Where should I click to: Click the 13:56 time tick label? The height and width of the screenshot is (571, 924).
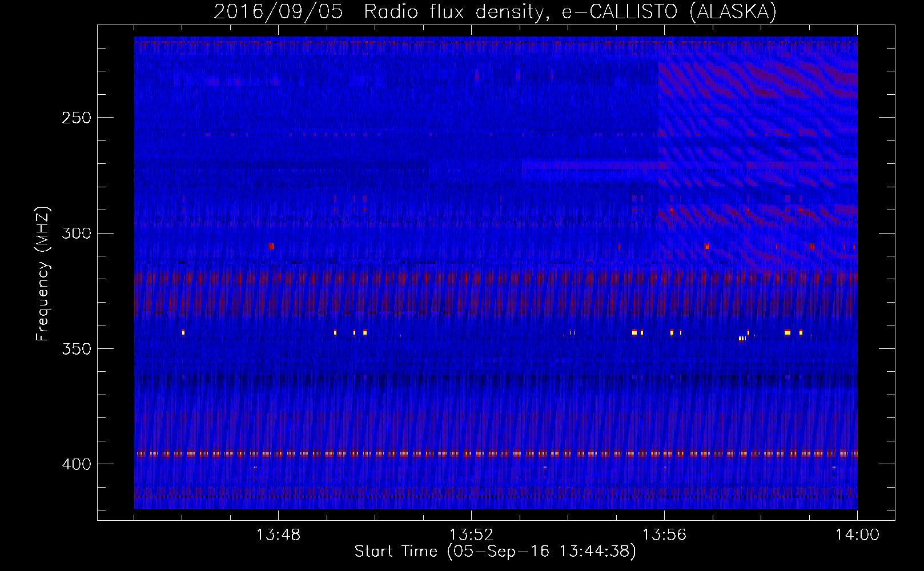(664, 535)
